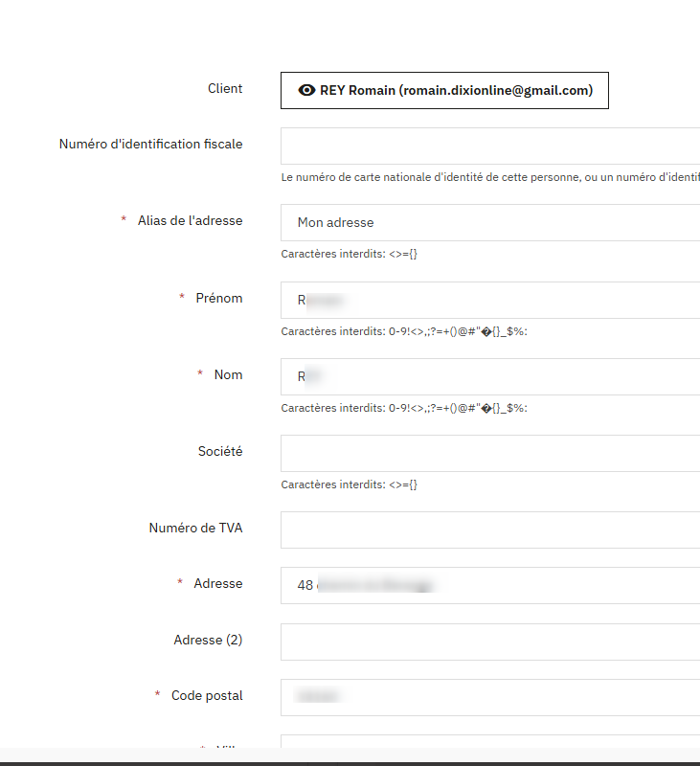The image size is (700, 766).
Task: Focus the Code postal input field
Action: click(490, 698)
